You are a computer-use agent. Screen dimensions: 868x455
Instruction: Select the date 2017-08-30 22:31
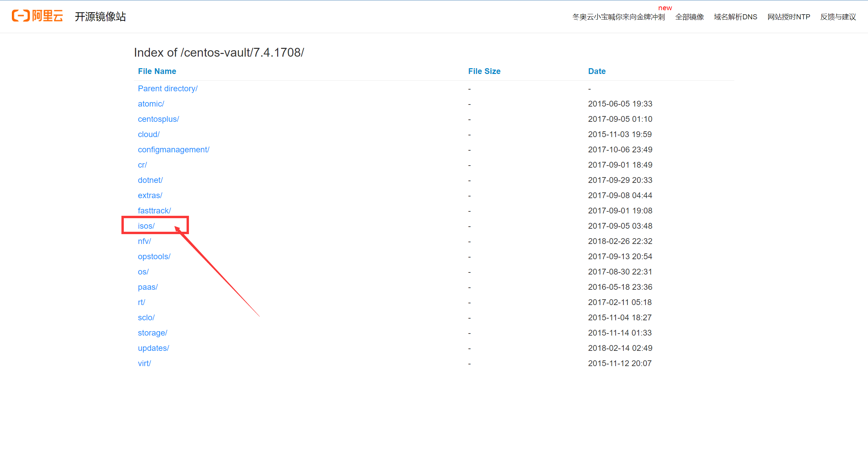coord(620,272)
